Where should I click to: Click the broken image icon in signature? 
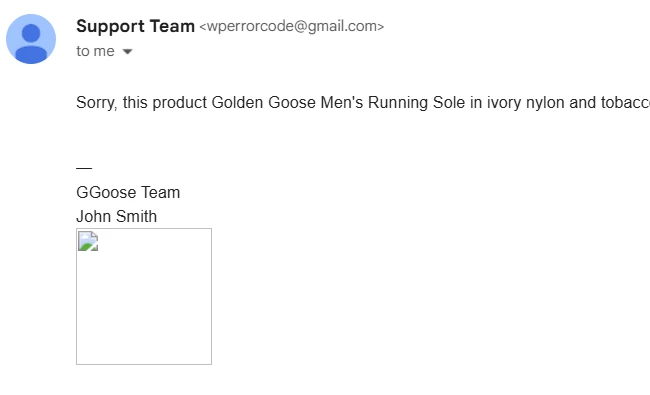[88, 241]
